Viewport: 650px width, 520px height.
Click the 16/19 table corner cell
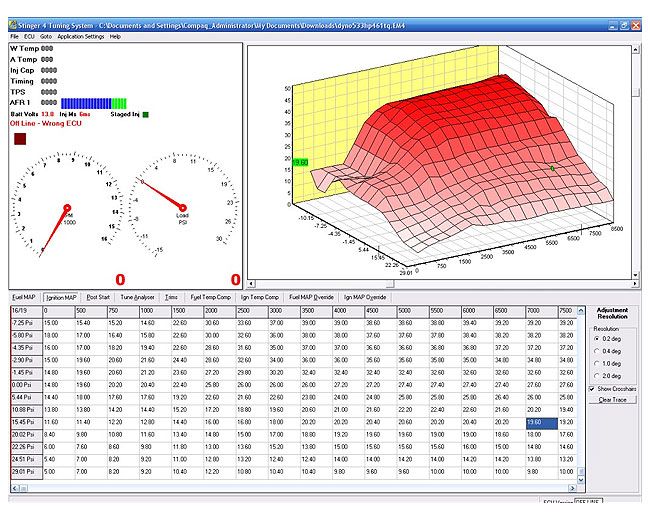pos(26,311)
